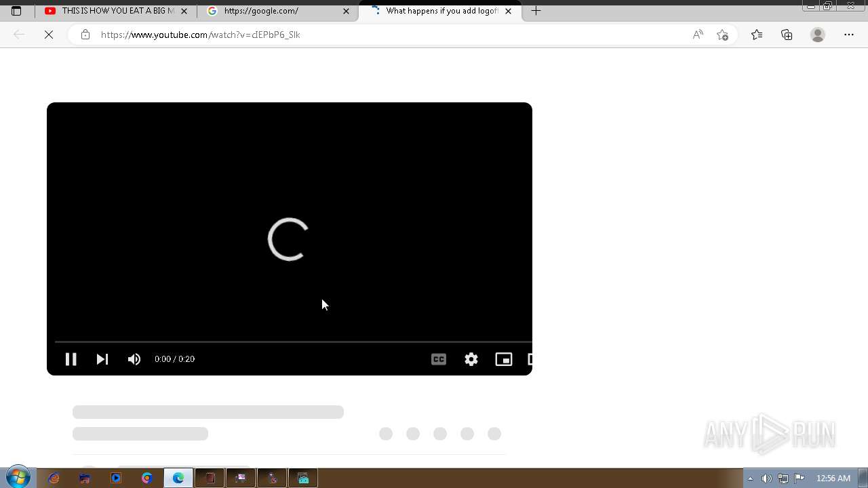This screenshot has width=868, height=488.
Task: Add this page to favorites
Action: (722, 35)
